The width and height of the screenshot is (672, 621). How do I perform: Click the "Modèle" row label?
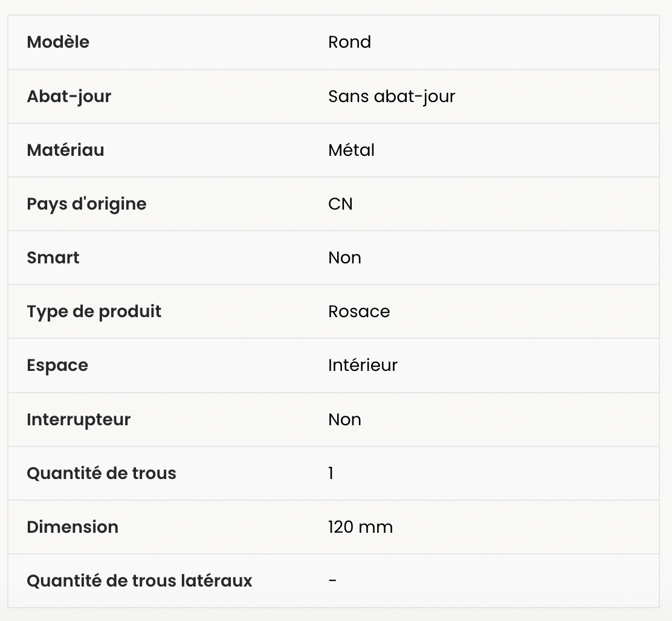(x=58, y=42)
